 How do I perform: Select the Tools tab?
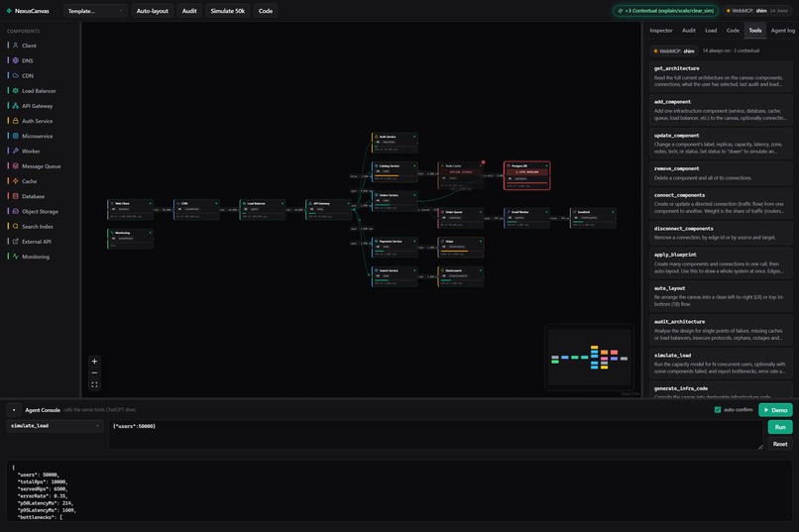tap(755, 31)
